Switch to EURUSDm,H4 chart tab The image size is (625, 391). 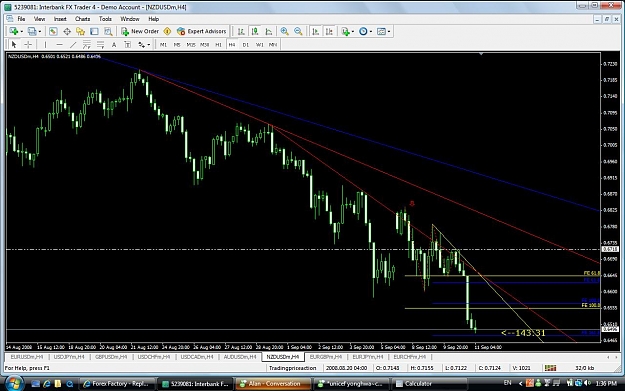coord(27,357)
